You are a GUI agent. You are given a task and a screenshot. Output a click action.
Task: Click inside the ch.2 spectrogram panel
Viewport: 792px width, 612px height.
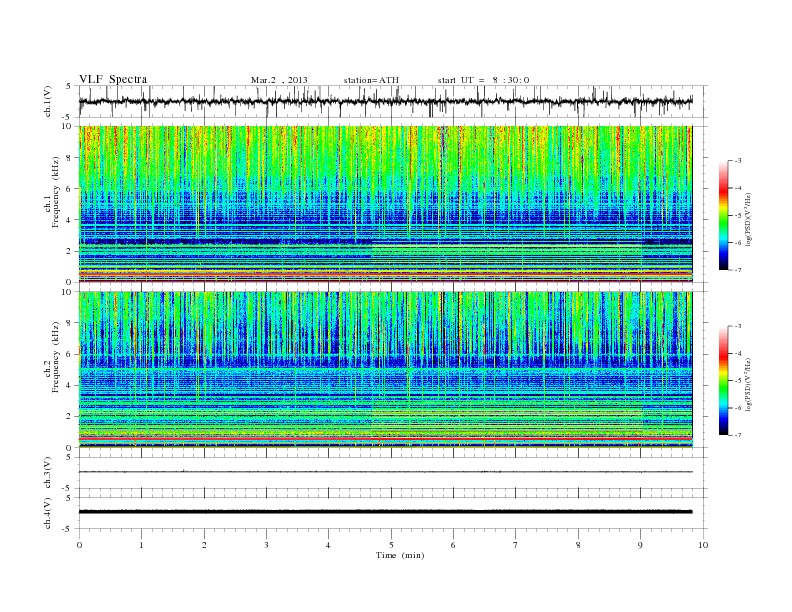pyautogui.click(x=385, y=370)
